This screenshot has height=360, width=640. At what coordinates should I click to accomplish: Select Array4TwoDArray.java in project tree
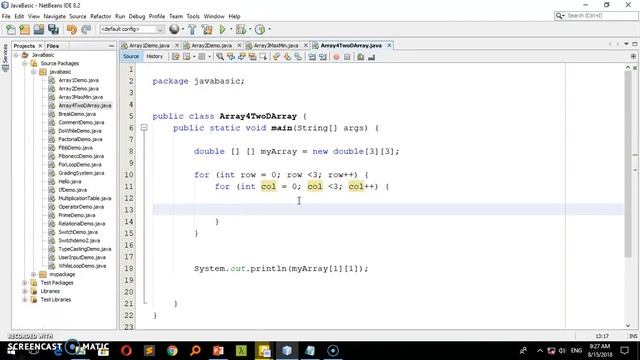(84, 106)
